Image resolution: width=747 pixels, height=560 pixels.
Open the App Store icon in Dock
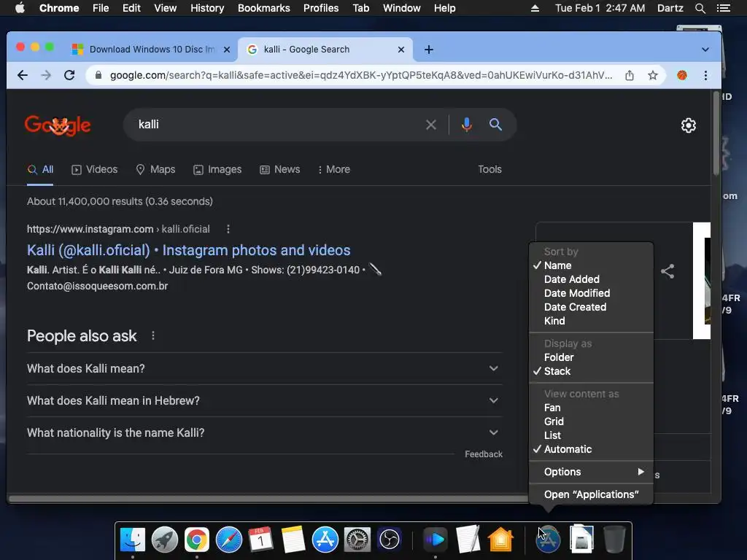(x=325, y=540)
